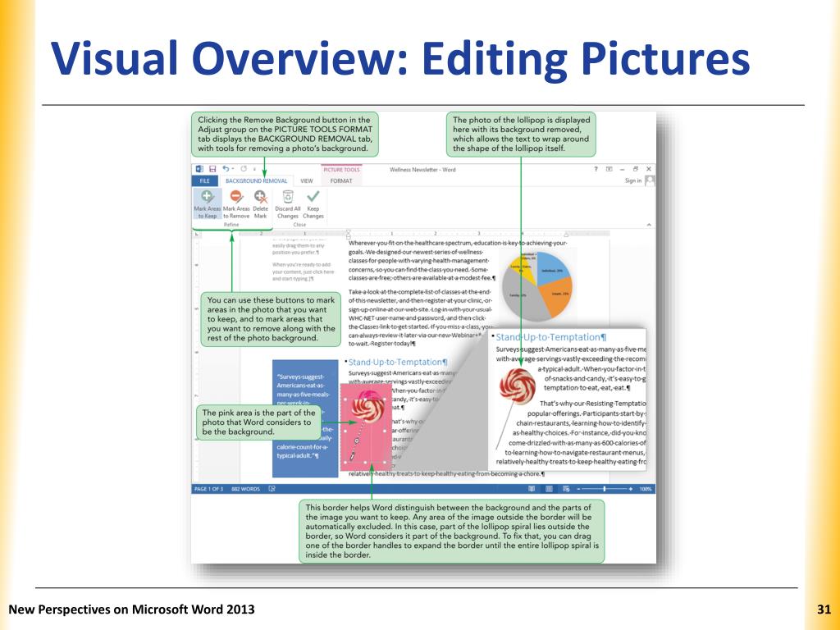The width and height of the screenshot is (840, 630).
Task: Click the Sign in link
Action: click(x=633, y=180)
